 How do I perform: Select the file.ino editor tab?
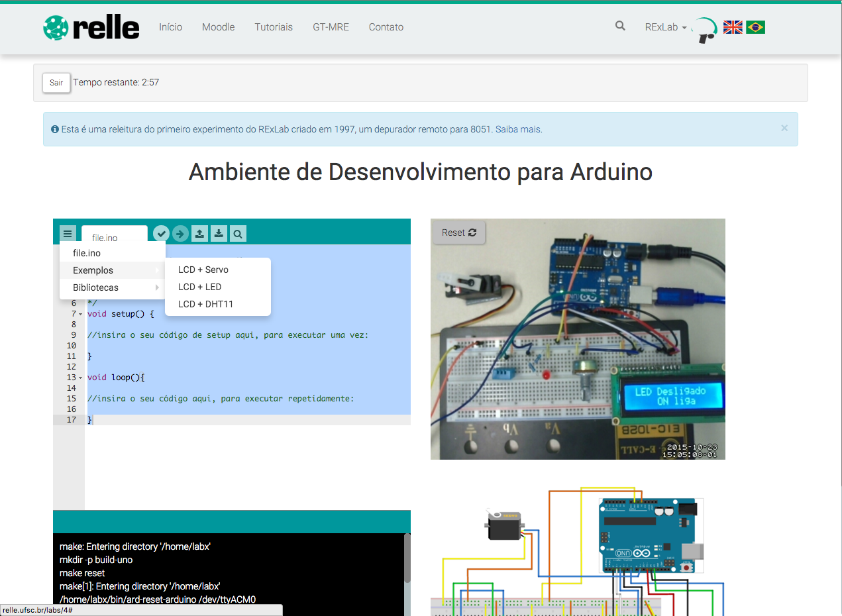[x=115, y=235]
